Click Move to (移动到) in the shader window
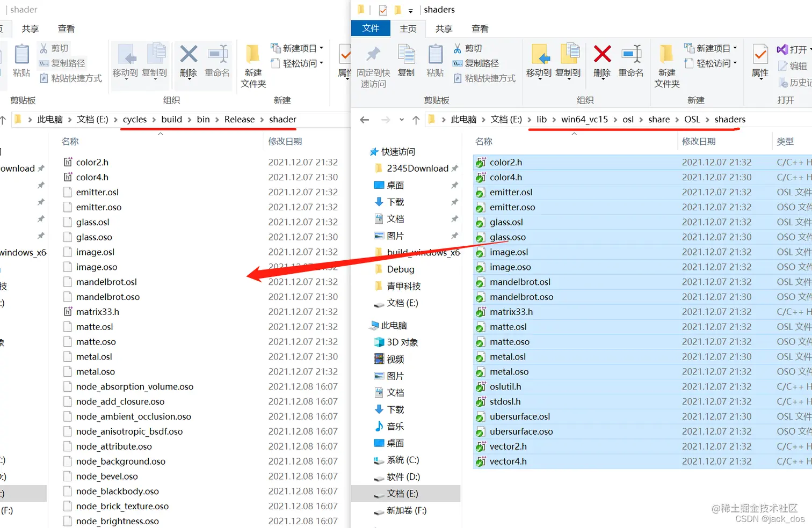 pos(126,61)
